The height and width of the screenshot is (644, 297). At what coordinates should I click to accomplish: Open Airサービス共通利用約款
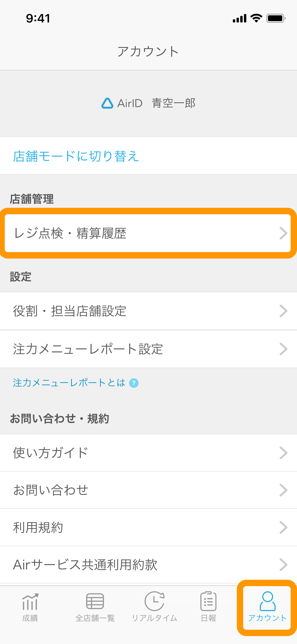(x=148, y=564)
